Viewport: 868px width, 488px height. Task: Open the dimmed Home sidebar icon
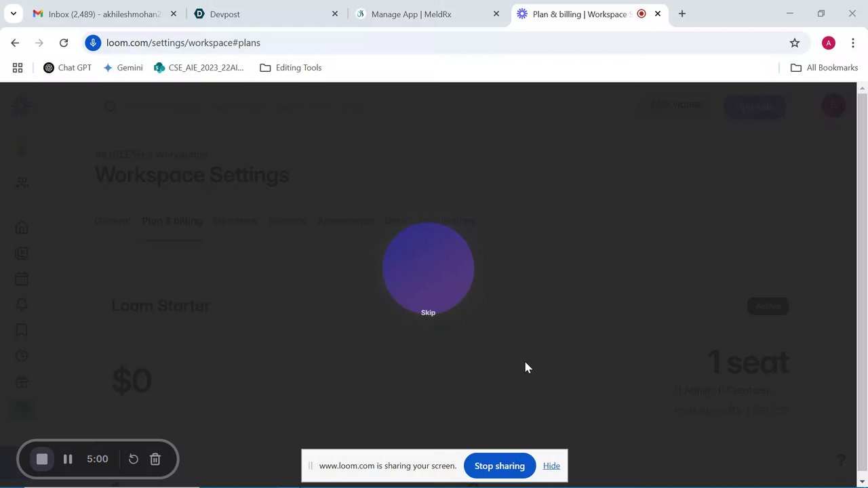(x=22, y=227)
